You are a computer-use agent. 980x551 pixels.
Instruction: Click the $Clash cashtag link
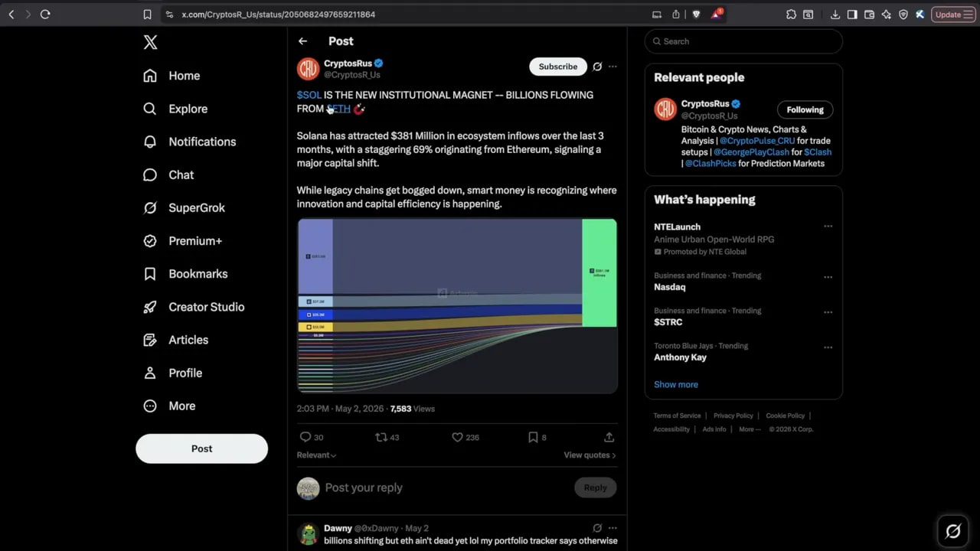(818, 152)
